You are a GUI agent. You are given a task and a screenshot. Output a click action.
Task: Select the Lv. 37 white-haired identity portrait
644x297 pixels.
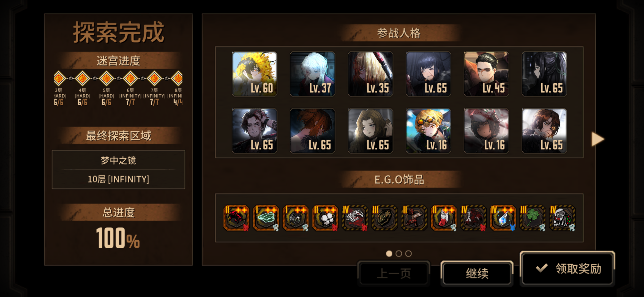coord(312,74)
